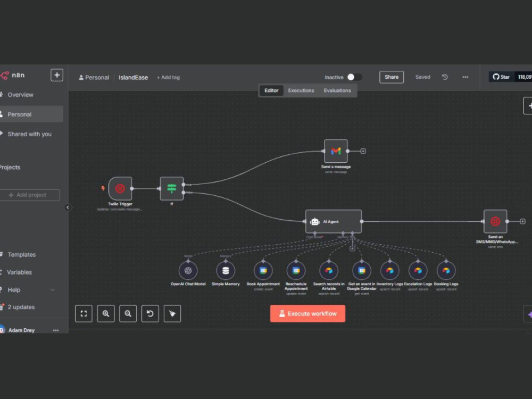This screenshot has width=532, height=399.
Task: Click Add project button
Action: pos(30,195)
